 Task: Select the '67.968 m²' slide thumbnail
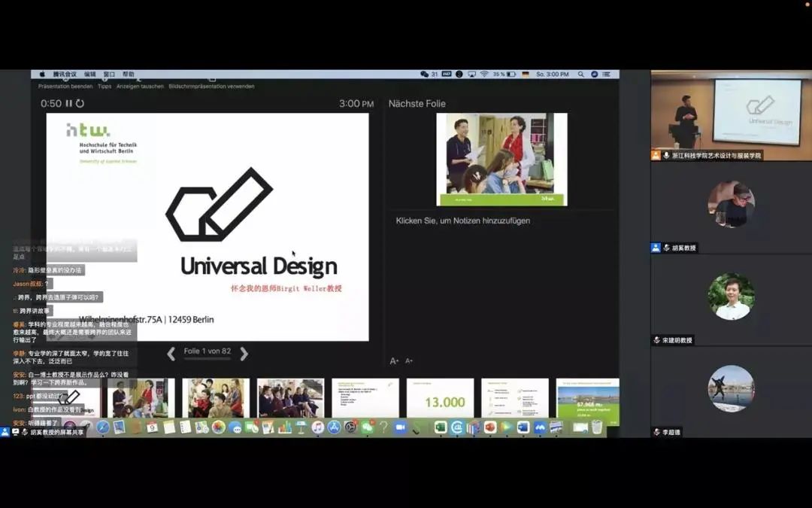point(587,398)
